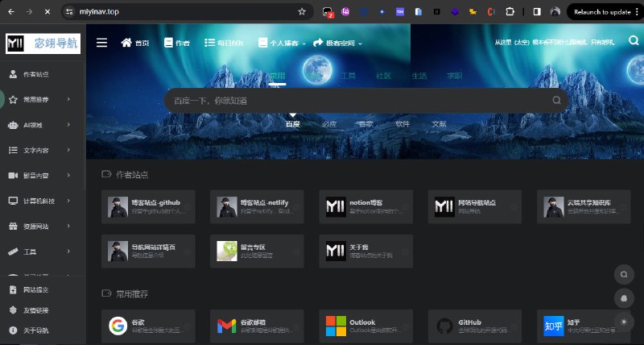Click the floating round search button
Viewport: 644px width, 345px height.
624,275
